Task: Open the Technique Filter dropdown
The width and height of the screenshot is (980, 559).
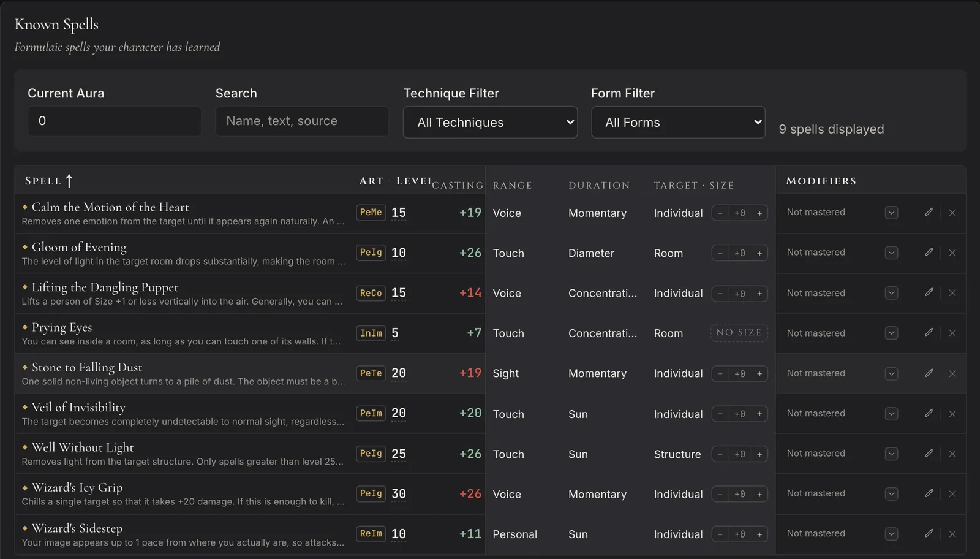Action: click(x=490, y=123)
